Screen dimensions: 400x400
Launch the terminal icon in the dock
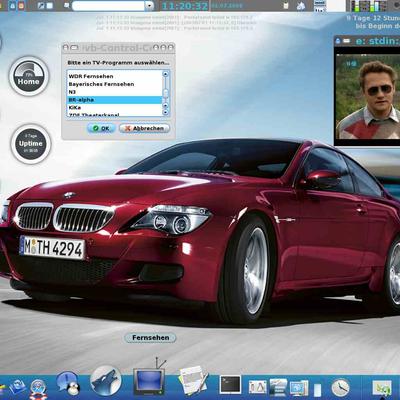click(x=230, y=384)
